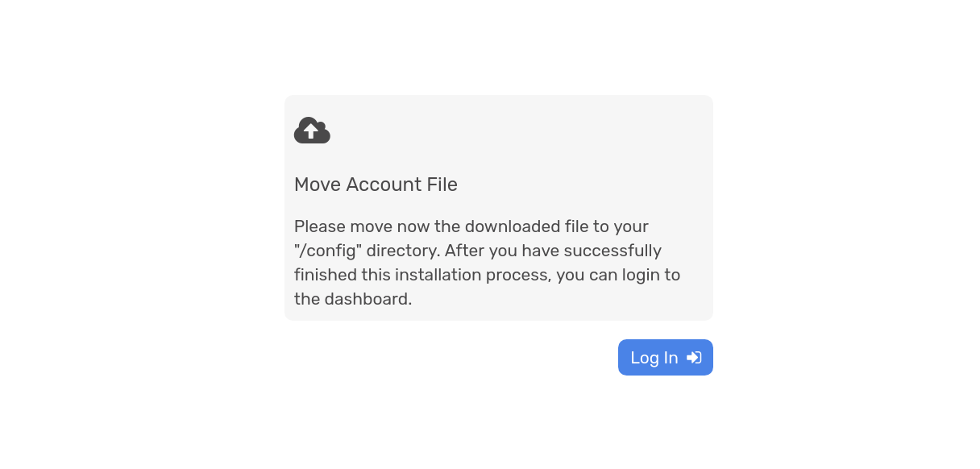Click the word "Account" in the heading
Screen dimensions: 980x469
click(384, 185)
